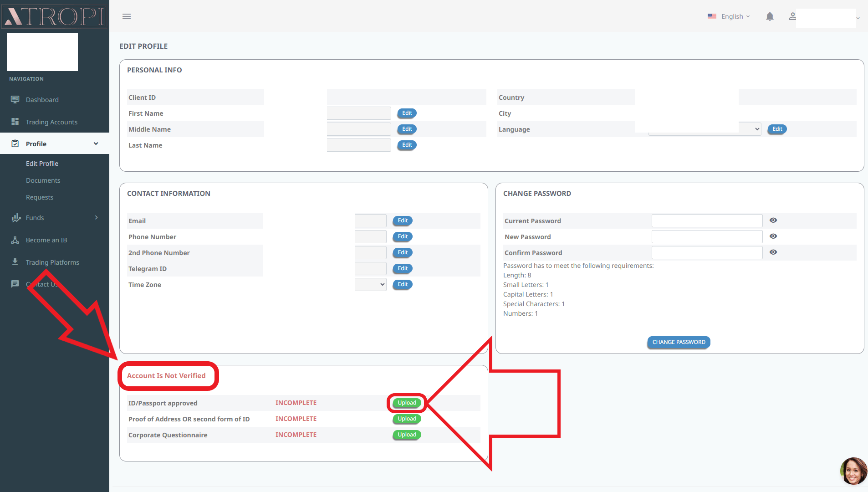
Task: Click the Trading Platforms download icon
Action: click(15, 261)
